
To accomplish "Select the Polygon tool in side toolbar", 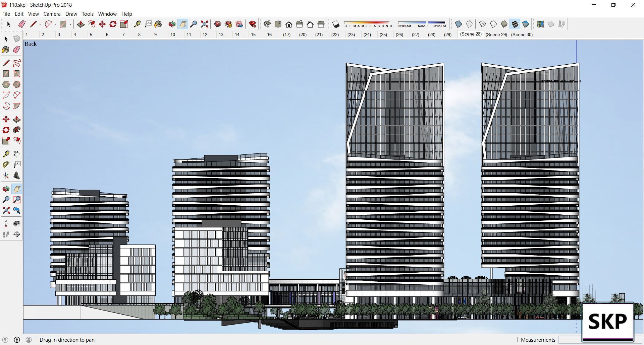I will click(17, 84).
